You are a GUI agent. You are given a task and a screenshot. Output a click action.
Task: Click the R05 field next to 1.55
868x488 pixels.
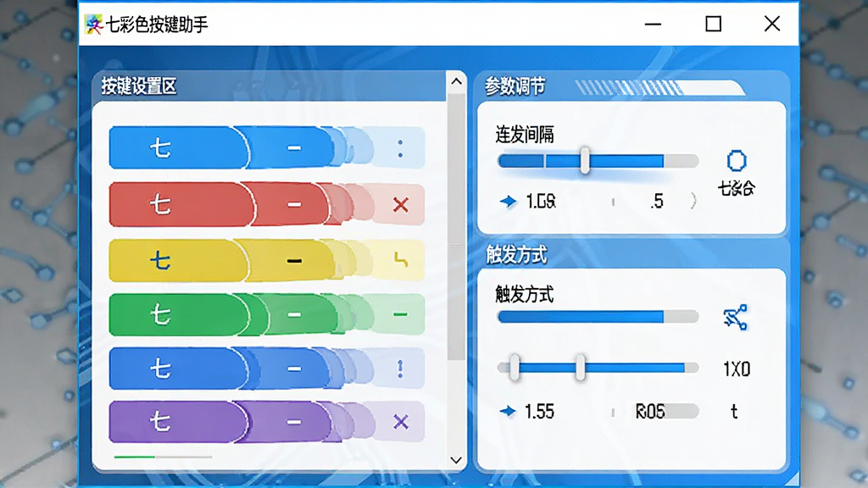coord(666,412)
